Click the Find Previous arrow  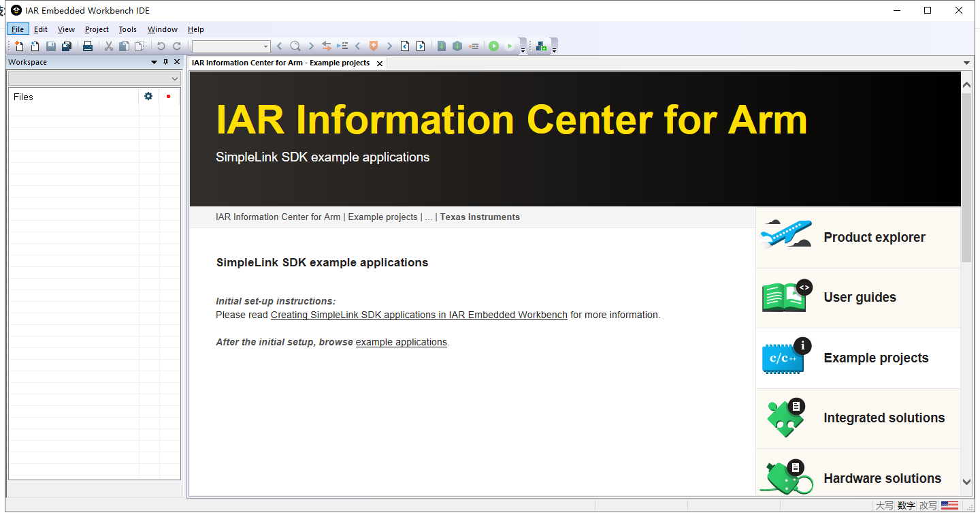(279, 46)
